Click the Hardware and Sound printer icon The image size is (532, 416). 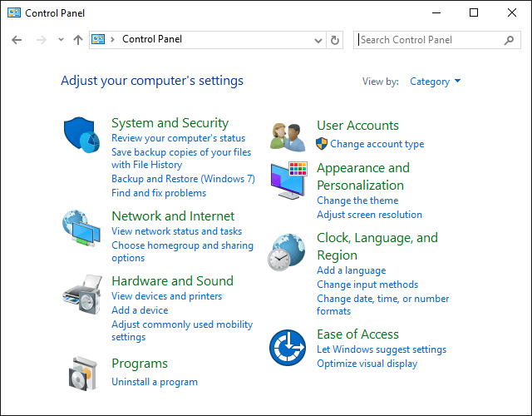point(81,294)
